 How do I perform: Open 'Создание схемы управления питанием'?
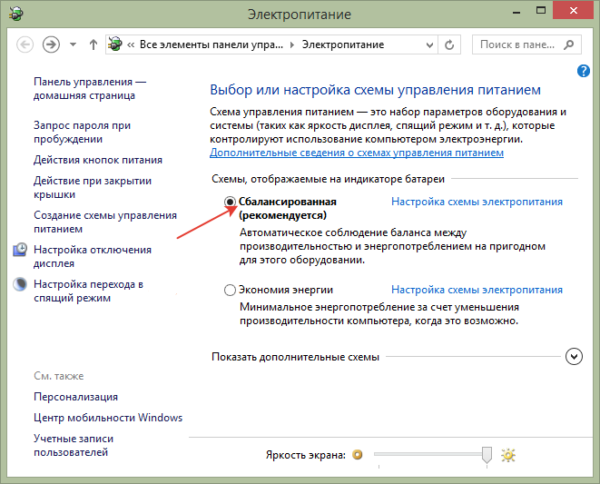pos(105,222)
